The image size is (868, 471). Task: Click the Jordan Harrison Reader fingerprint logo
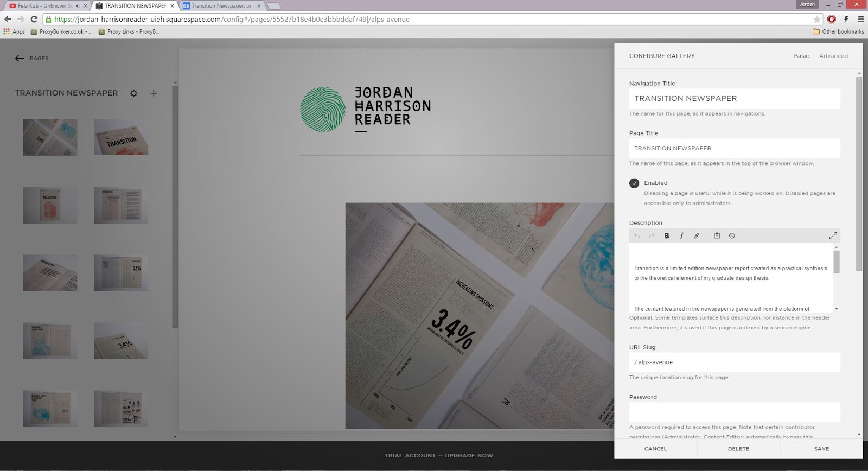323,109
